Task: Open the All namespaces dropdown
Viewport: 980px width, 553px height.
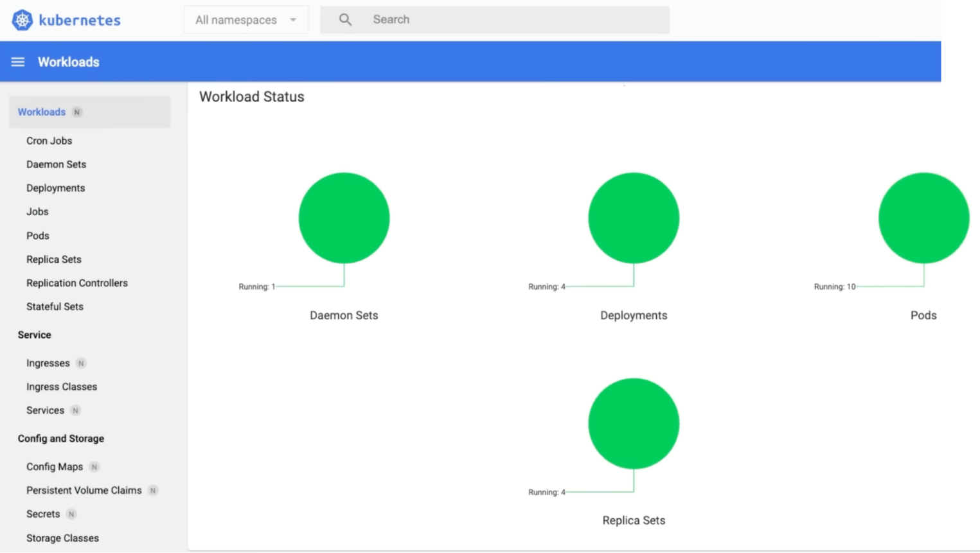Action: [246, 19]
